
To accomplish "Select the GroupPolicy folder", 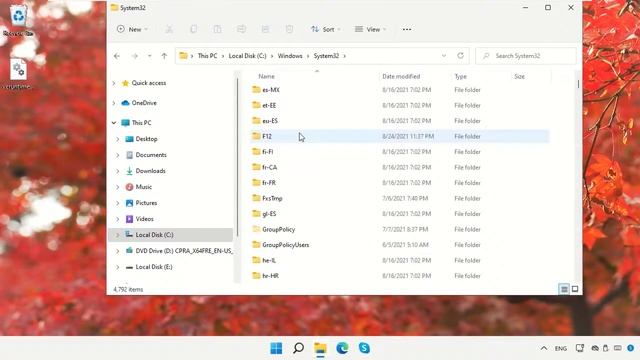I will point(278,229).
